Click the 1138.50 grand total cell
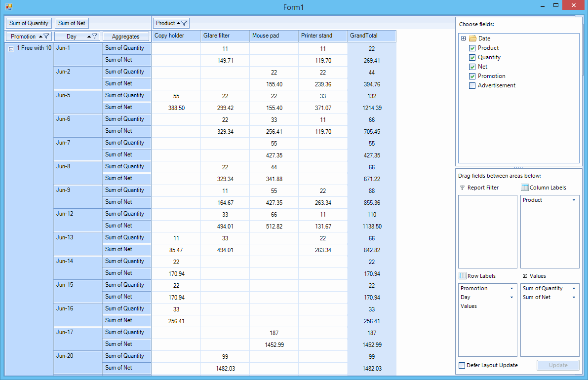 tap(372, 227)
